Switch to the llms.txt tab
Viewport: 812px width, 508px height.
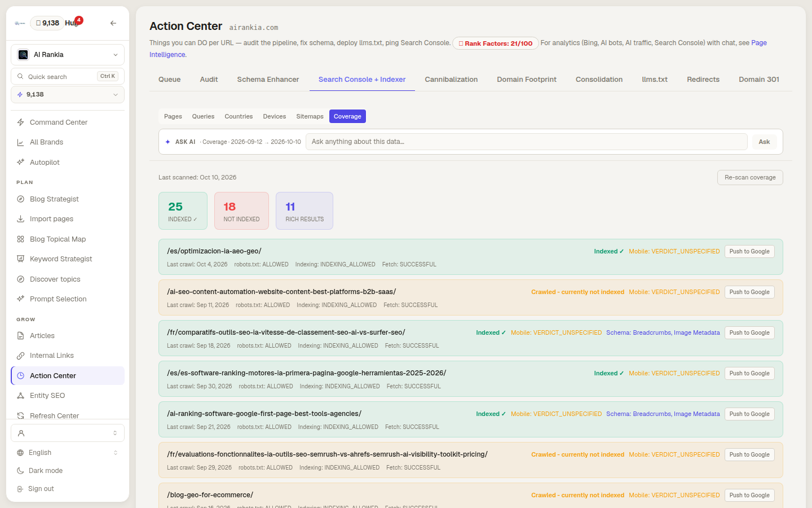(x=655, y=80)
